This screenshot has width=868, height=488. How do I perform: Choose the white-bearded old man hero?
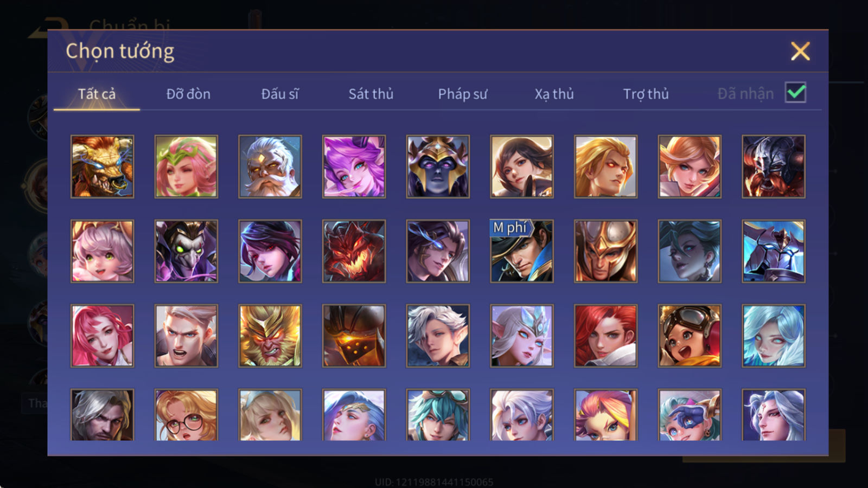[270, 166]
